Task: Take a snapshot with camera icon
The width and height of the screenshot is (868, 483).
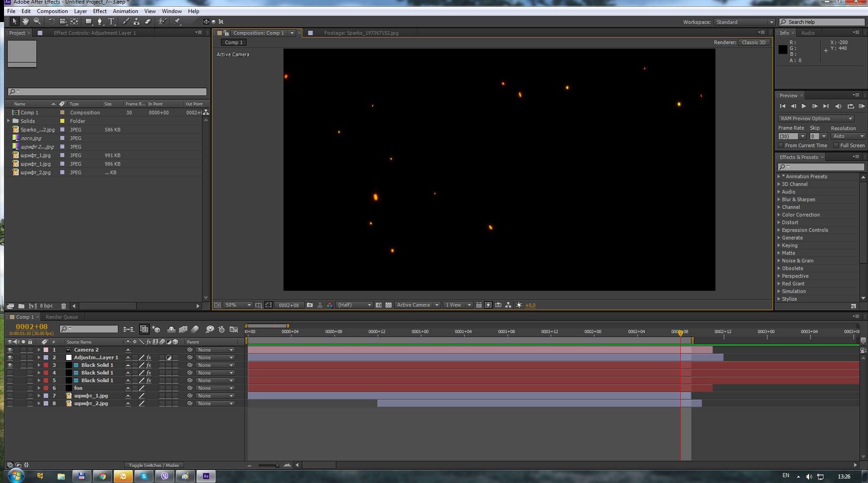Action: click(x=310, y=305)
